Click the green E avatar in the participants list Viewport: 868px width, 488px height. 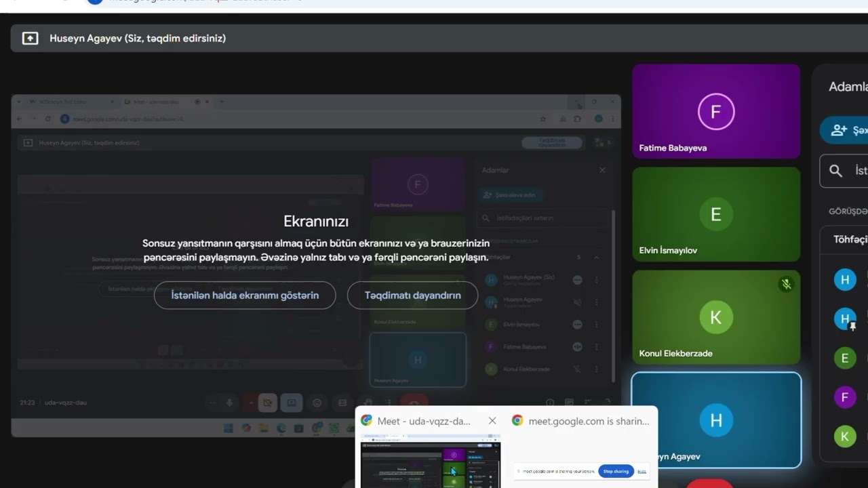845,358
